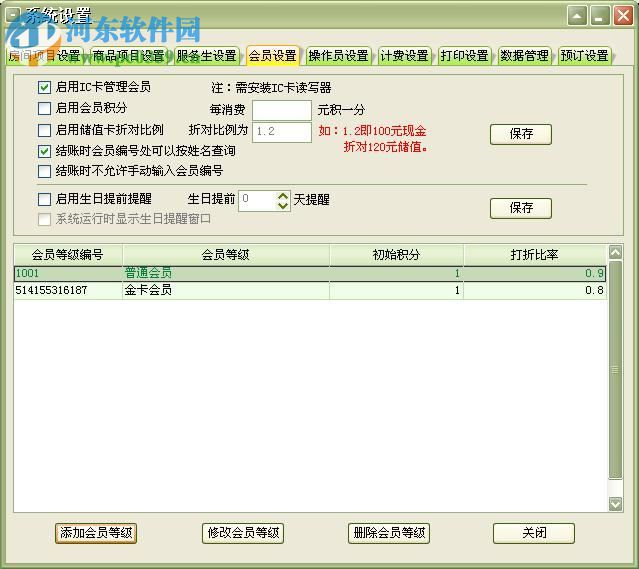Click the 0.8 discount rate cell
This screenshot has width=639, height=569.
click(535, 291)
